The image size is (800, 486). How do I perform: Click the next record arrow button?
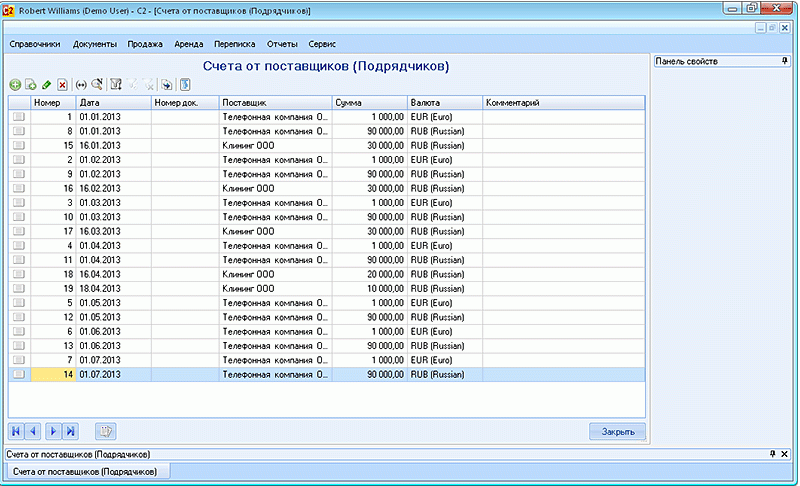[52, 431]
